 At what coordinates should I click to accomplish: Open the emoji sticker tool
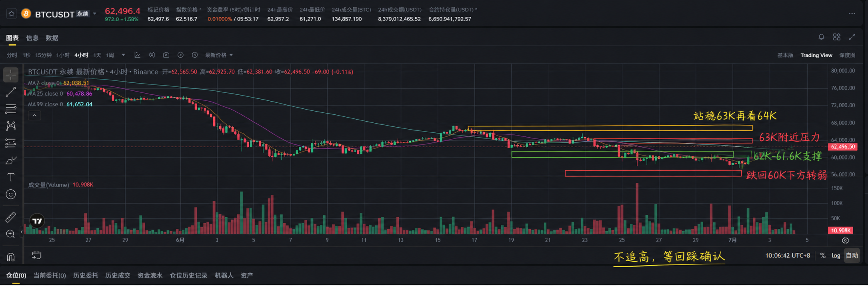click(x=11, y=194)
